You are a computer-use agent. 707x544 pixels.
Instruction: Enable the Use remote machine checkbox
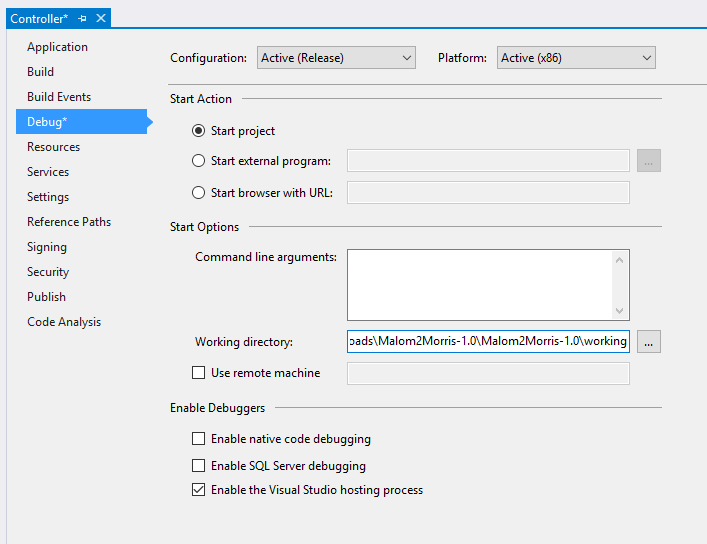[x=198, y=373]
